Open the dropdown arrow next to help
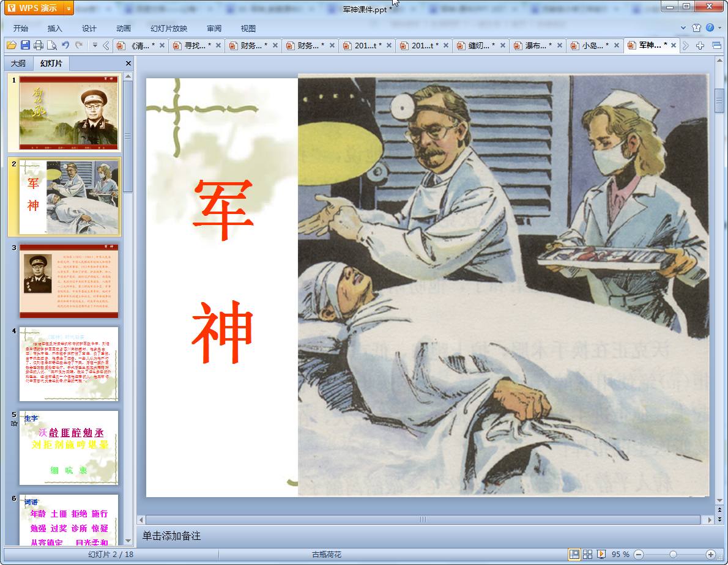Image resolution: width=728 pixels, height=565 pixels. (x=719, y=28)
